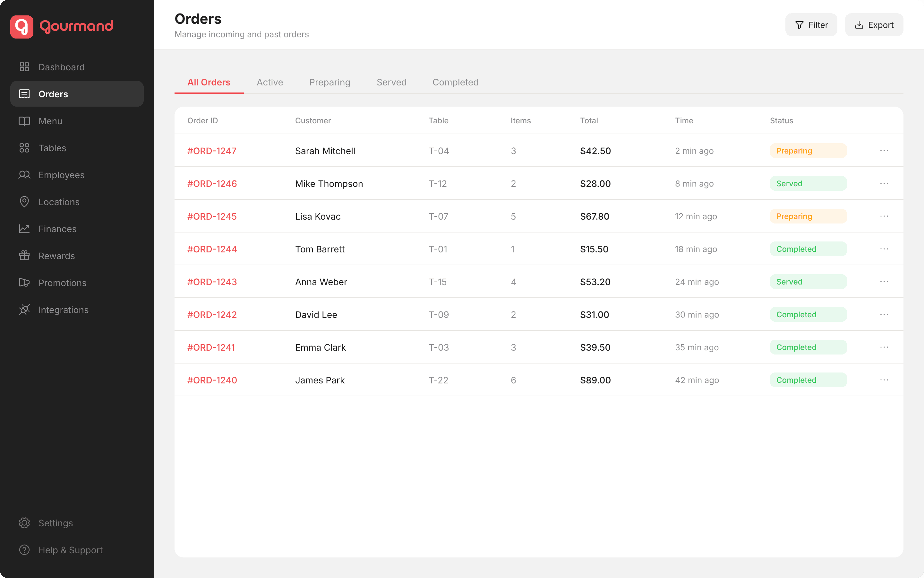Switch to the Served tab
This screenshot has height=578, width=924.
tap(391, 82)
